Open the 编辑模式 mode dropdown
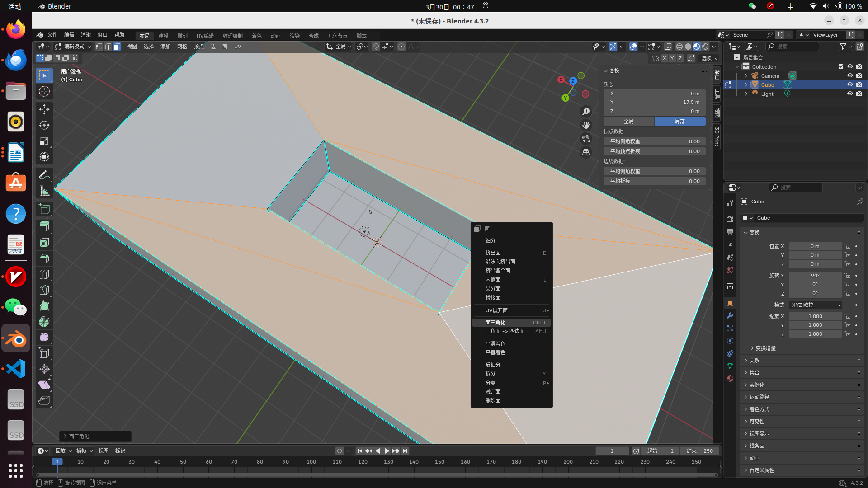The image size is (868, 488). [x=73, y=47]
